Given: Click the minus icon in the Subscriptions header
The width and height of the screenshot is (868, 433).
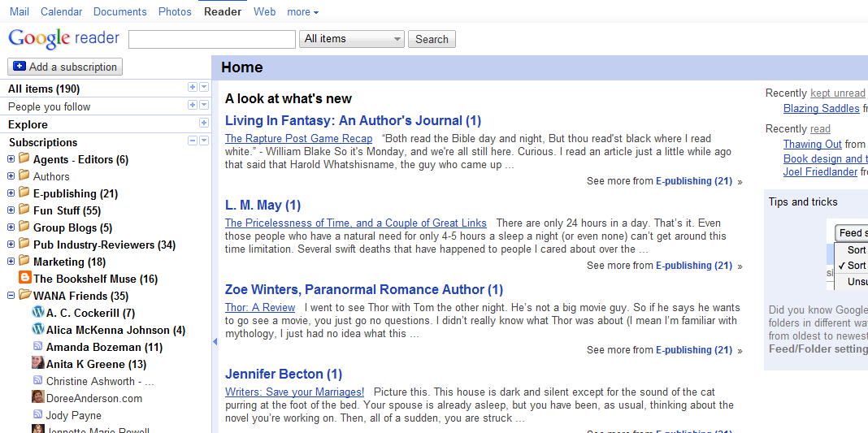Looking at the screenshot, I should [192, 141].
